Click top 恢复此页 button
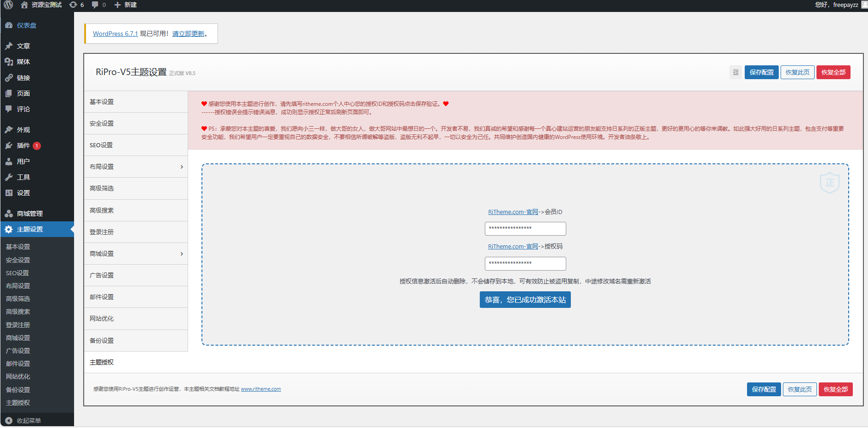 tap(798, 72)
